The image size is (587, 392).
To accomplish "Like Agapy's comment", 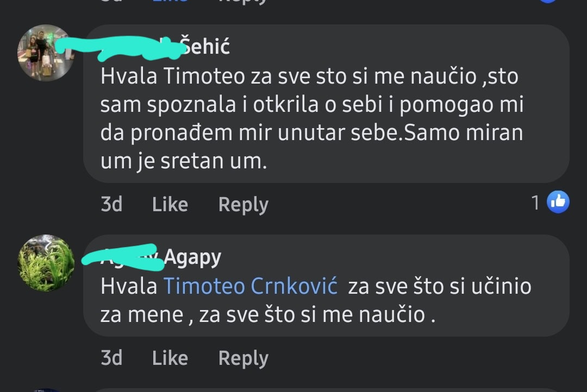I will (x=170, y=358).
